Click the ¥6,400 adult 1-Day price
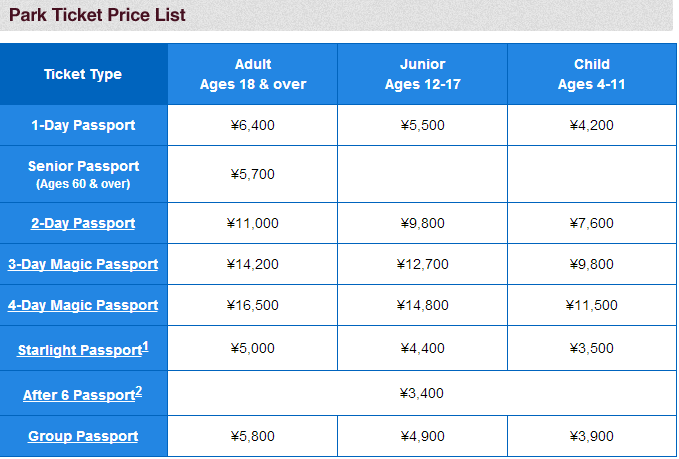 click(252, 126)
